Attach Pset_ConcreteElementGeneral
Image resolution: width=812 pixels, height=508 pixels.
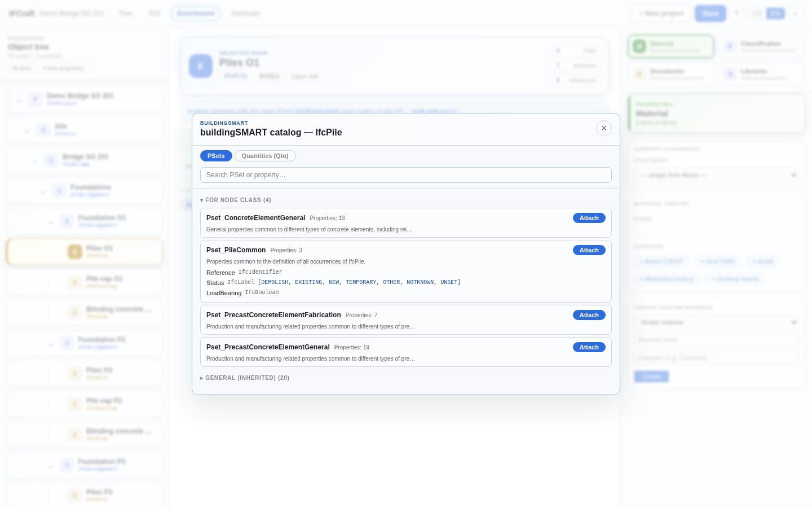589,218
